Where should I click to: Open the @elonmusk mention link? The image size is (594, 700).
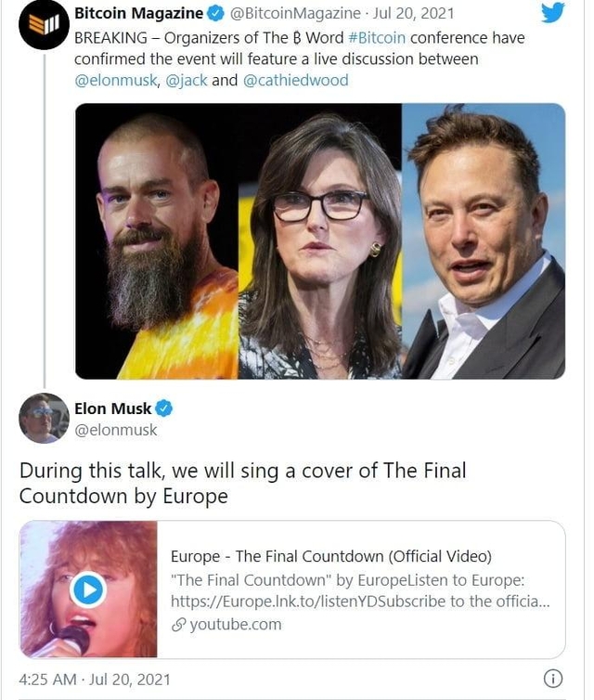pos(115,80)
